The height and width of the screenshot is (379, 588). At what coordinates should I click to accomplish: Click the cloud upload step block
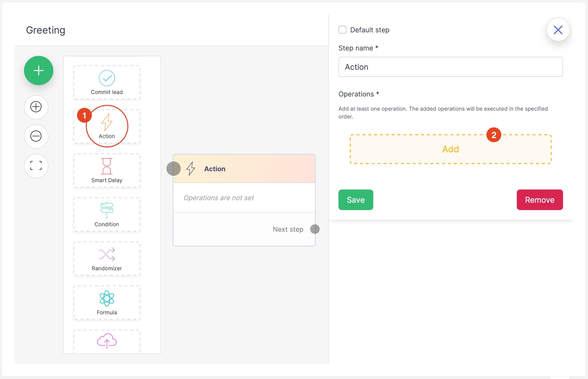pyautogui.click(x=107, y=341)
